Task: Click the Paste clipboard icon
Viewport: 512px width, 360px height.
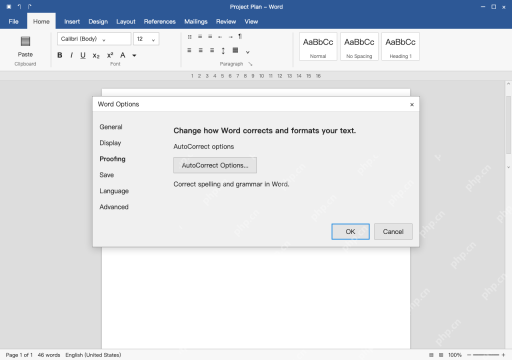Action: click(25, 41)
